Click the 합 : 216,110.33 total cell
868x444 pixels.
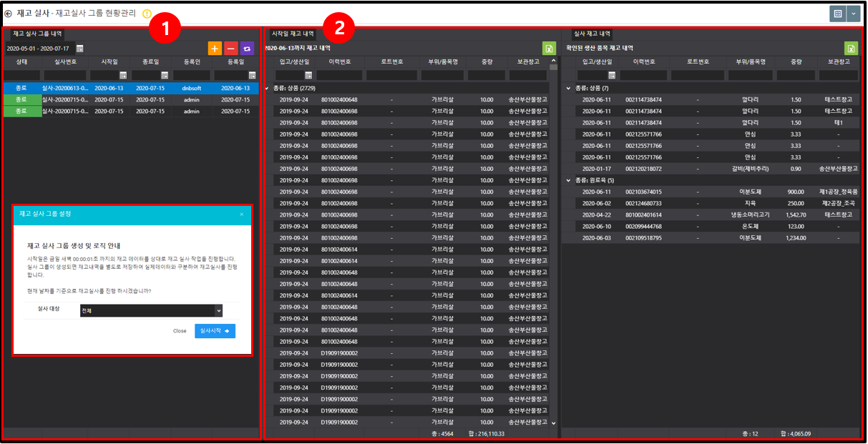pyautogui.click(x=486, y=434)
